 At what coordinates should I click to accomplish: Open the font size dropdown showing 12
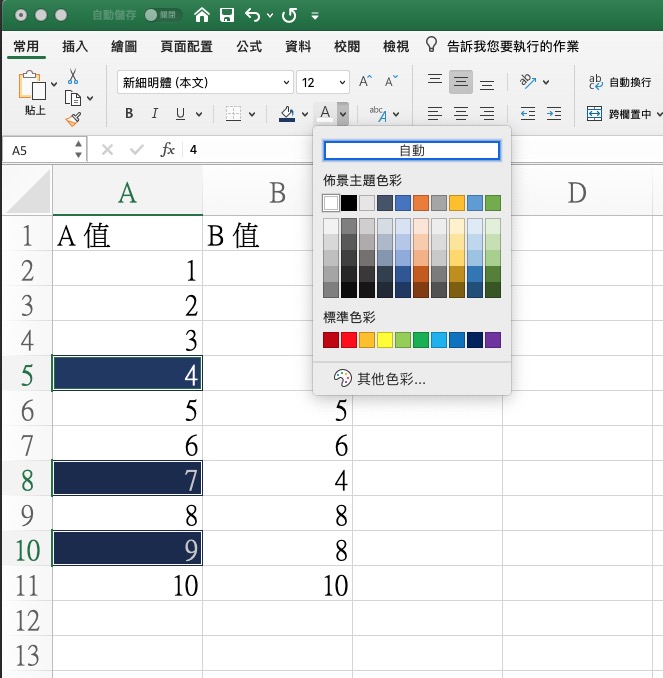324,83
